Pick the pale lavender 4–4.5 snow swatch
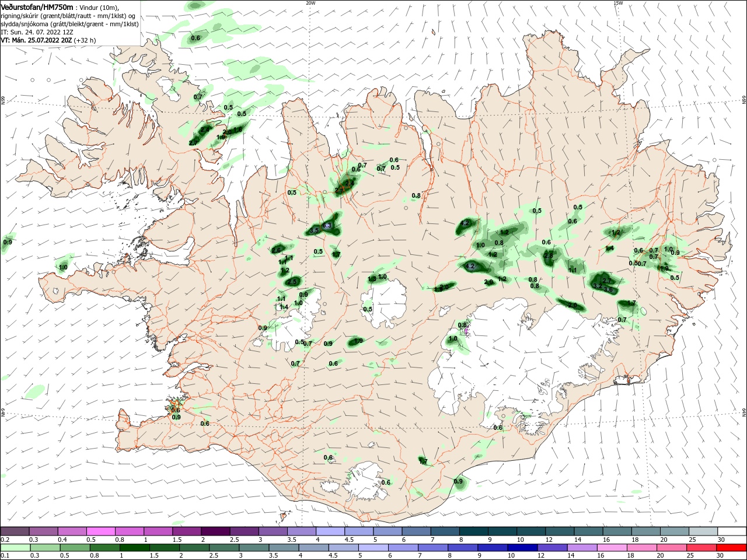The width and height of the screenshot is (747, 560). click(330, 531)
